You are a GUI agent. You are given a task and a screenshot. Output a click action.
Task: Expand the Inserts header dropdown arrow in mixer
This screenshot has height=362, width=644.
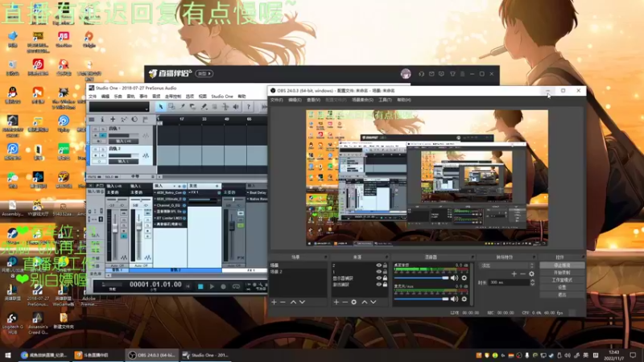174,186
